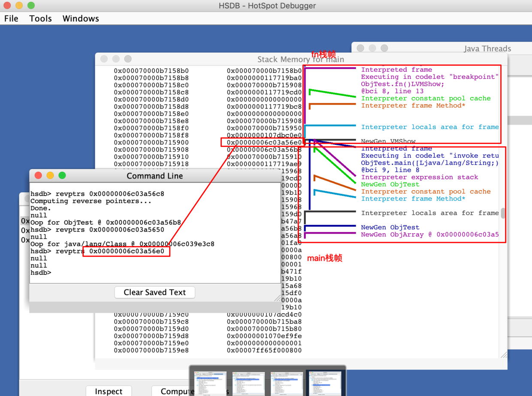This screenshot has height=396, width=532.
Task: Minimize the Command Line window with yellow button
Action: (x=50, y=175)
